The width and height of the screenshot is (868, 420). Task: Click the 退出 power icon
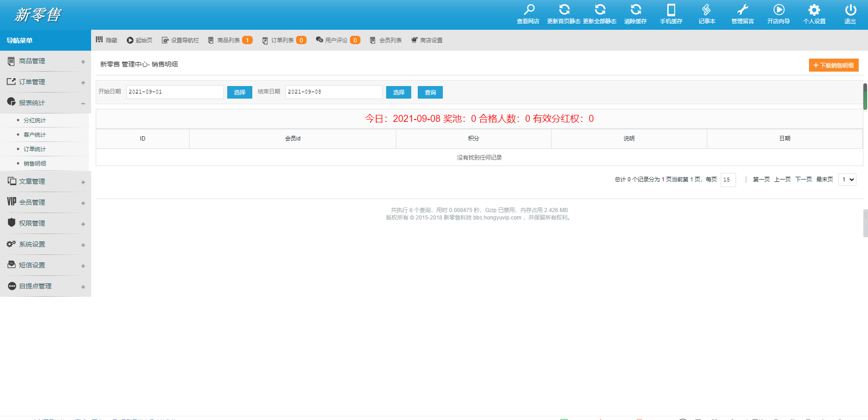click(x=850, y=10)
